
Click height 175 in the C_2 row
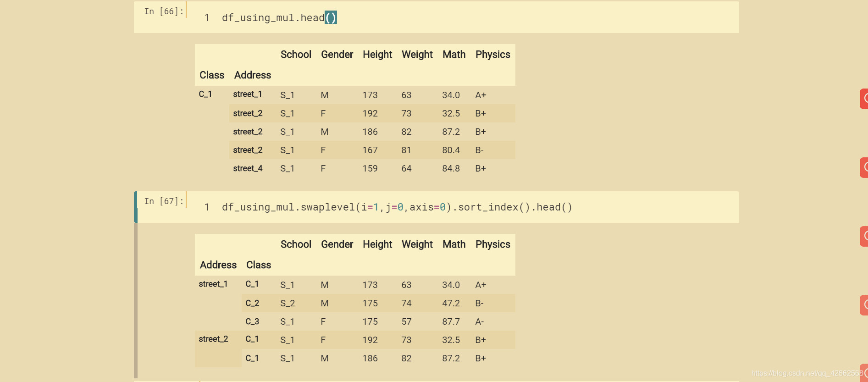click(370, 304)
